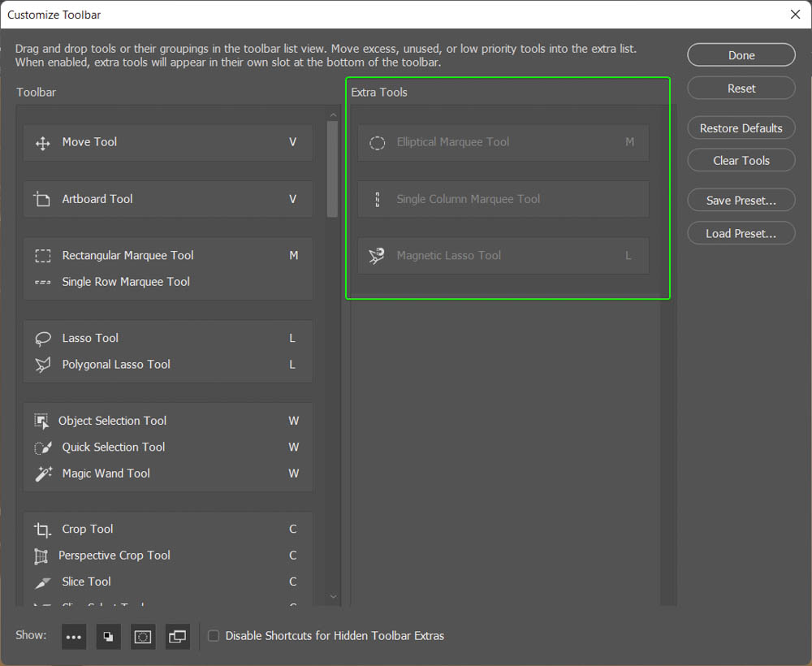Click the Single Row Marquee Tool icon
This screenshot has height=666, width=812.
42,283
